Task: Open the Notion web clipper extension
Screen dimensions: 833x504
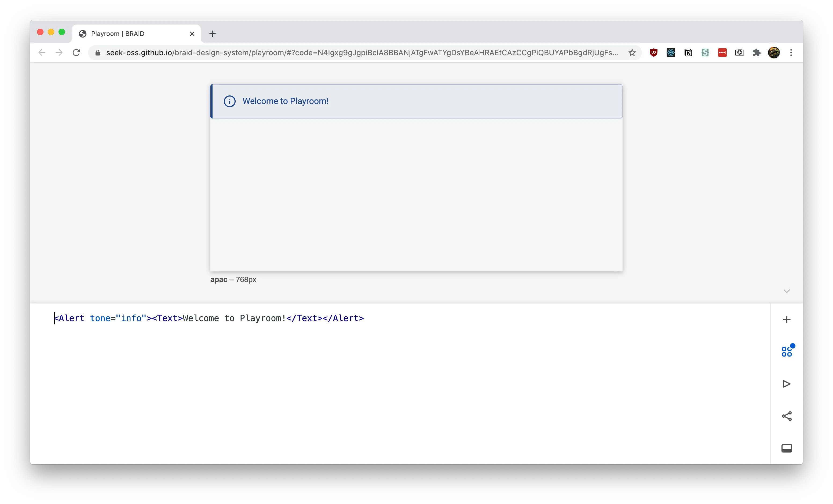Action: [688, 53]
